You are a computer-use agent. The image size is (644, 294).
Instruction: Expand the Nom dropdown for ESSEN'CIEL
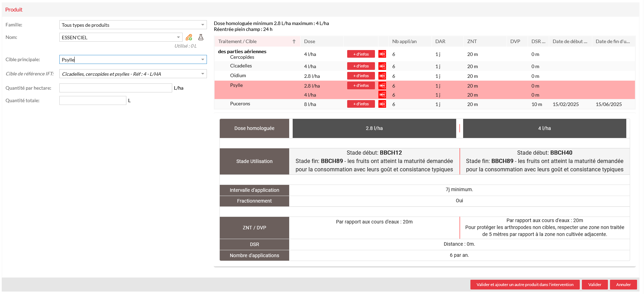178,37
